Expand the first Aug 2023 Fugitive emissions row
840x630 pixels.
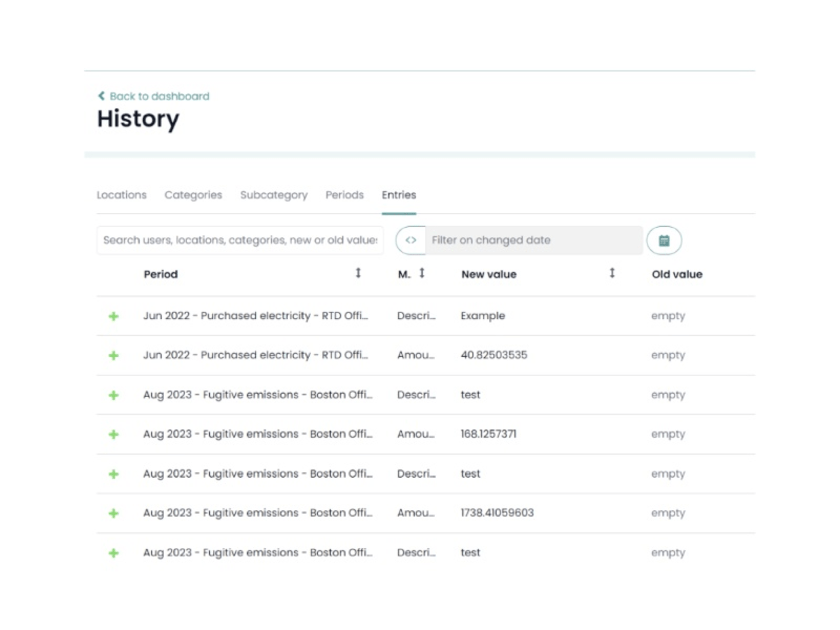click(x=114, y=395)
